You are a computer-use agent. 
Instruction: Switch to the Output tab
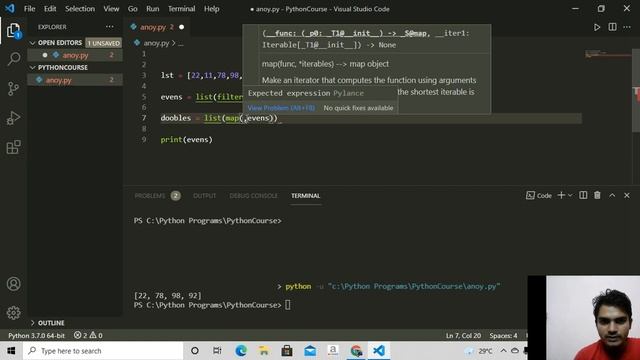(204, 196)
